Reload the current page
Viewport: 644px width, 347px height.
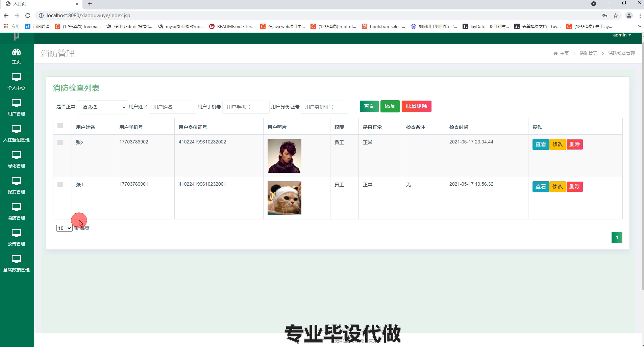[x=28, y=16]
